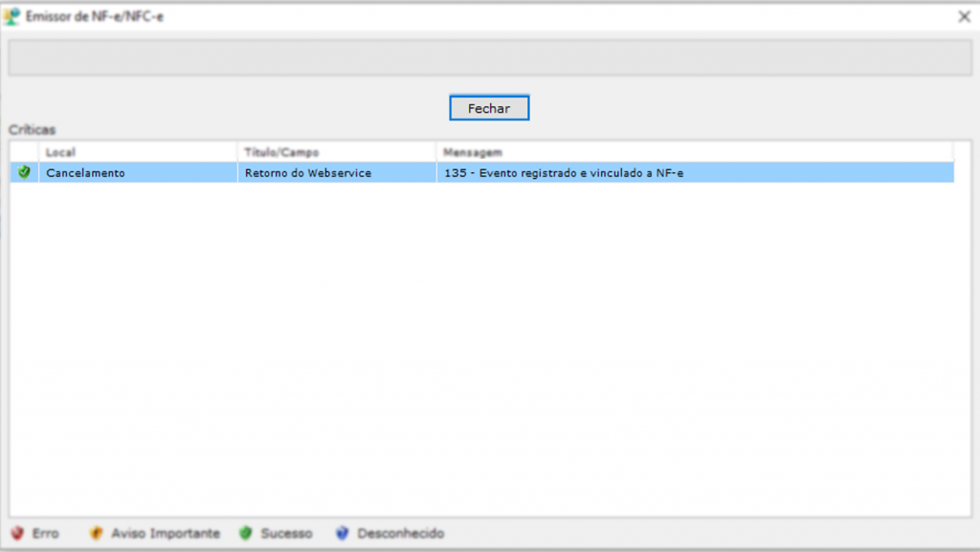Sort by the Título/Campo column header

[336, 152]
